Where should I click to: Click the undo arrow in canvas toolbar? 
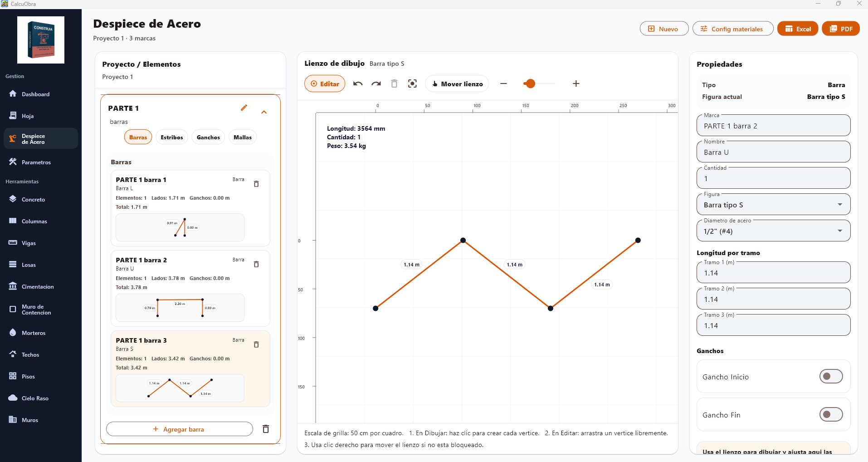pos(358,84)
